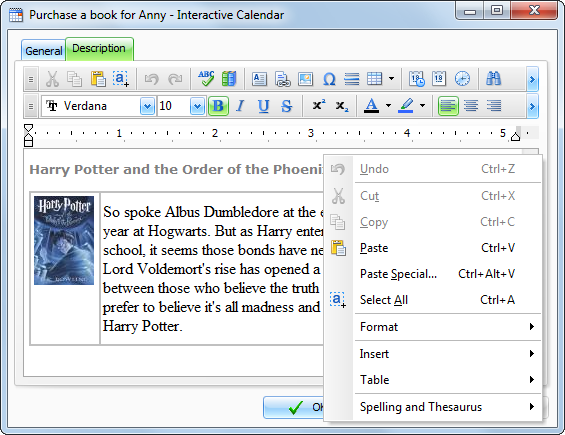Click the Cut scissors toolbar icon
The width and height of the screenshot is (565, 435).
(x=52, y=79)
